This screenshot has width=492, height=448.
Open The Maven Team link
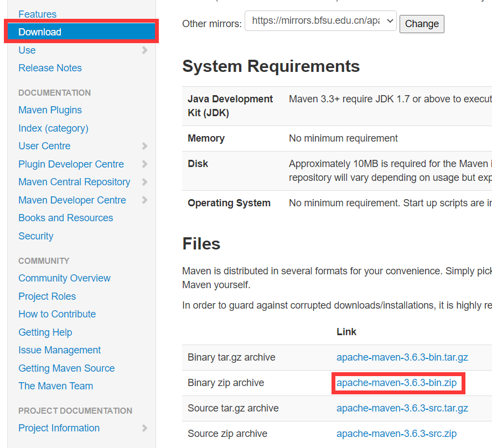(55, 386)
